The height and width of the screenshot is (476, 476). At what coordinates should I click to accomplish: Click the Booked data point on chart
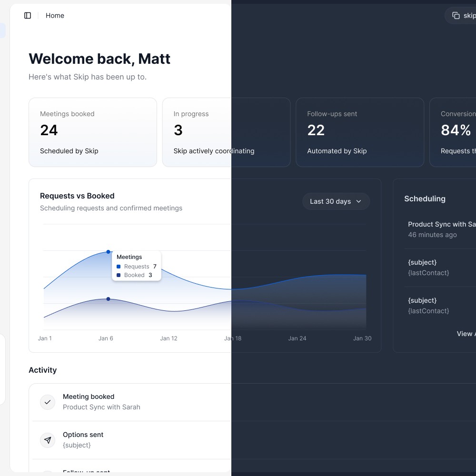click(109, 299)
